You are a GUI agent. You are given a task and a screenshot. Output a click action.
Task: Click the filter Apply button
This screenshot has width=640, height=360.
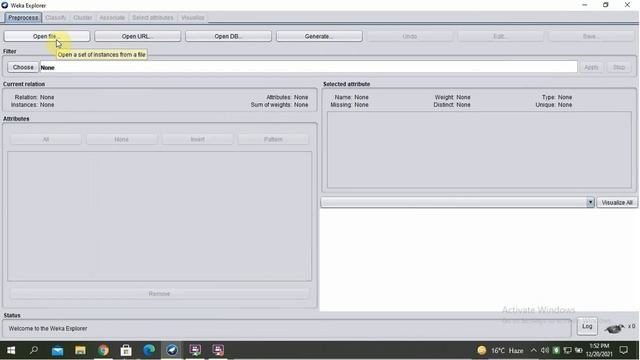[x=591, y=67]
